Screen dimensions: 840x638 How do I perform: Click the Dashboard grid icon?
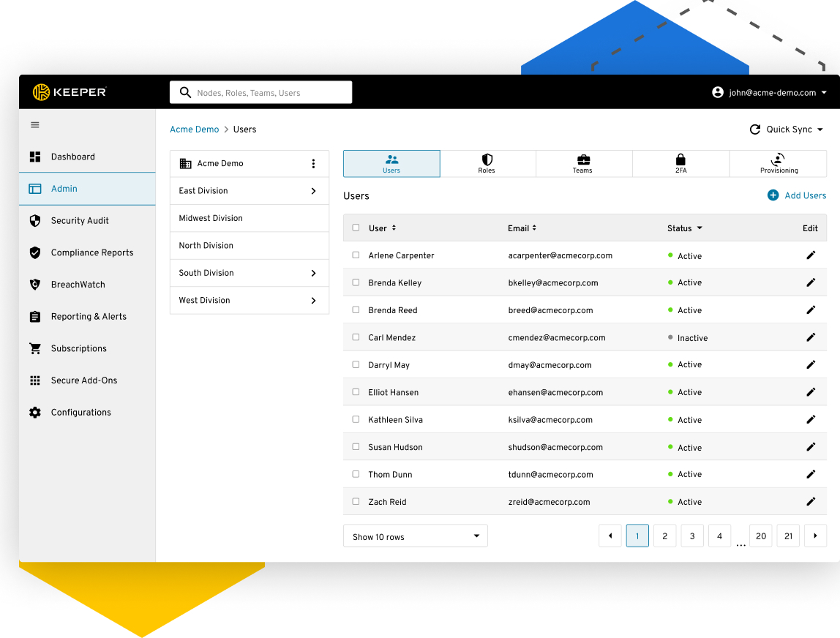coord(35,157)
